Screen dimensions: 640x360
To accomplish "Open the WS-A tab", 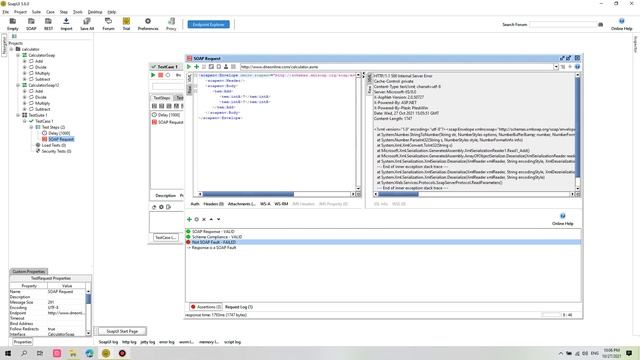I will tap(265, 204).
